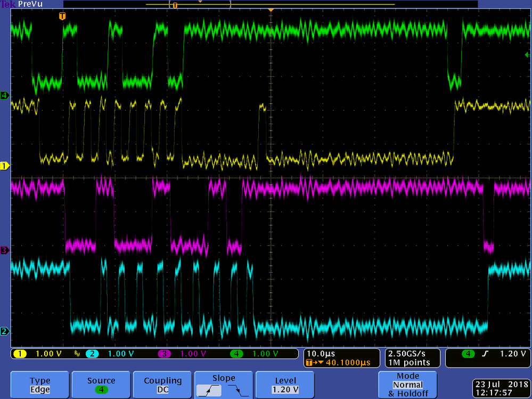Click channel 4 scale value 1.00 V
Screen dimensions: 532x399
pos(265,354)
